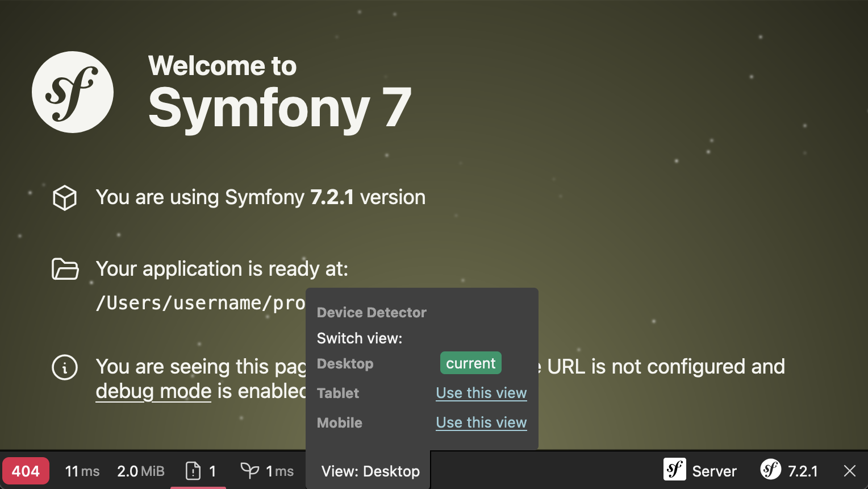Open the 2.0 MiB memory panel
Viewport: 868px width, 489px height.
coord(141,471)
